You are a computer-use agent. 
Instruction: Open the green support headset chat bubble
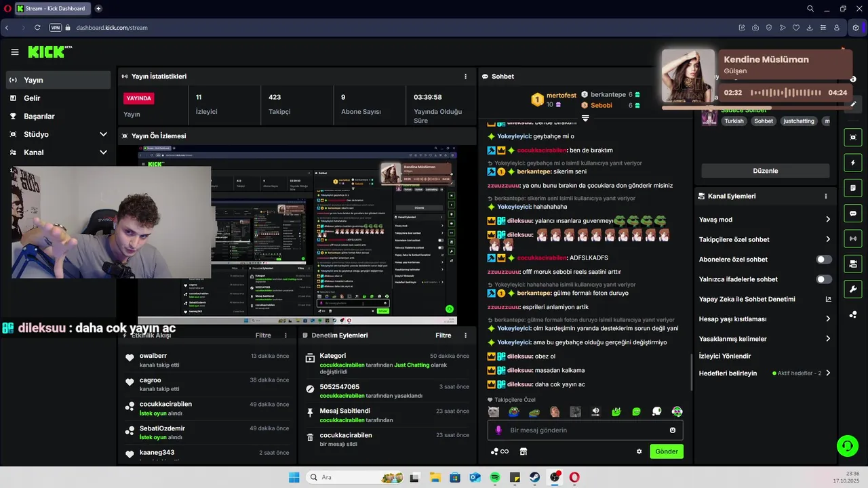pos(848,445)
